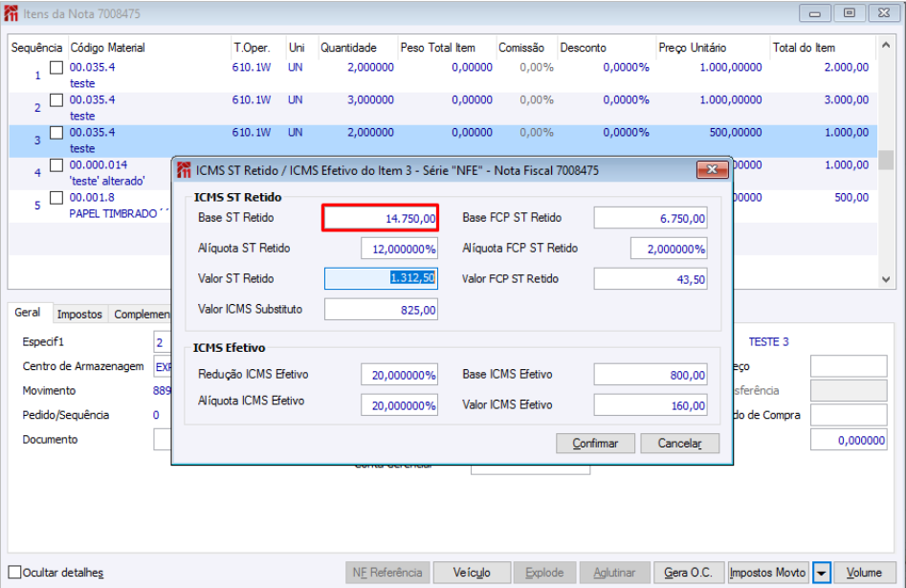The width and height of the screenshot is (906, 588).
Task: Click the Explode button
Action: pos(544,573)
